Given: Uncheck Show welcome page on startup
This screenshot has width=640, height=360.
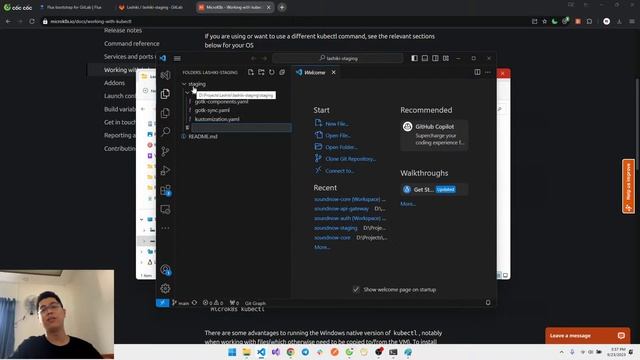Looking at the screenshot, I should pyautogui.click(x=356, y=289).
